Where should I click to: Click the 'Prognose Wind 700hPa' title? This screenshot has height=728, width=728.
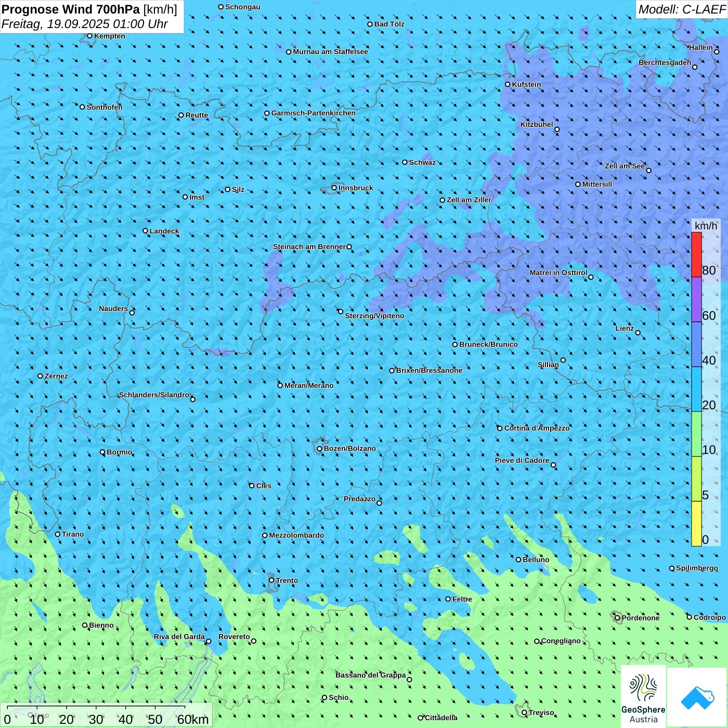pyautogui.click(x=71, y=9)
